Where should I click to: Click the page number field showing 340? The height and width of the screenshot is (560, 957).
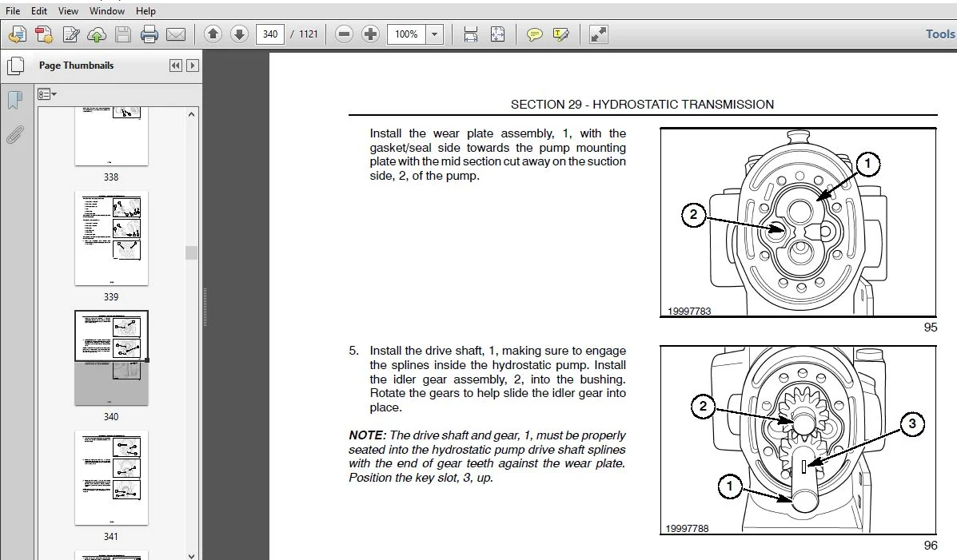click(x=270, y=34)
